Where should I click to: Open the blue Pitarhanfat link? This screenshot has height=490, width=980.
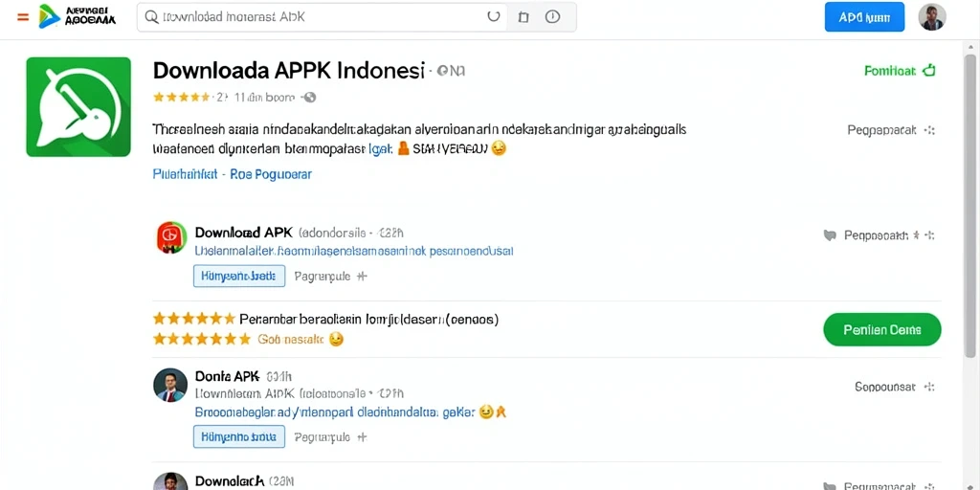point(185,174)
